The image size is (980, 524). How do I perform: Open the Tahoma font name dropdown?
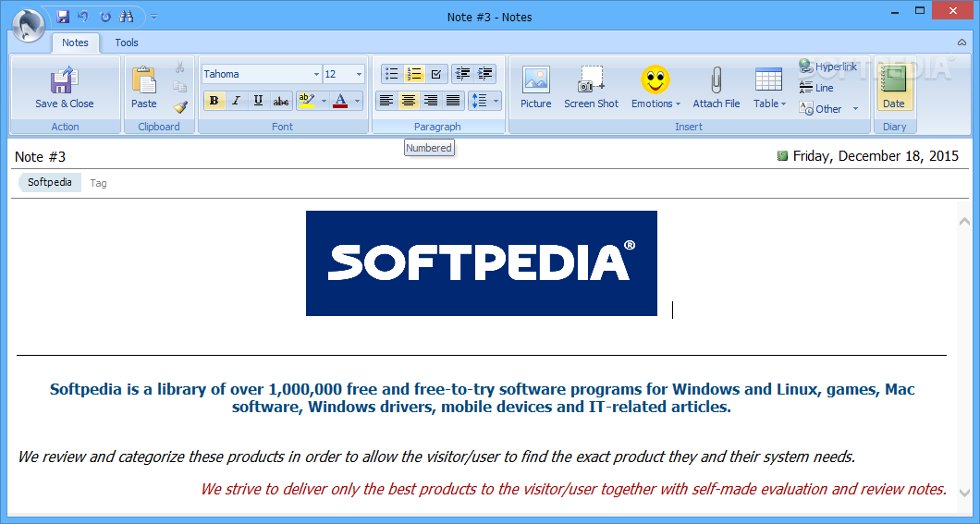point(316,74)
